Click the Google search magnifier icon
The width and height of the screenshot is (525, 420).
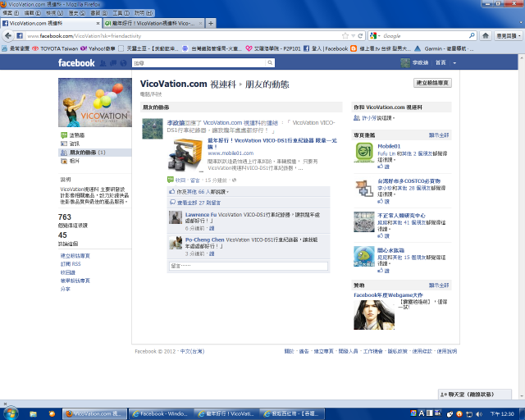472,35
